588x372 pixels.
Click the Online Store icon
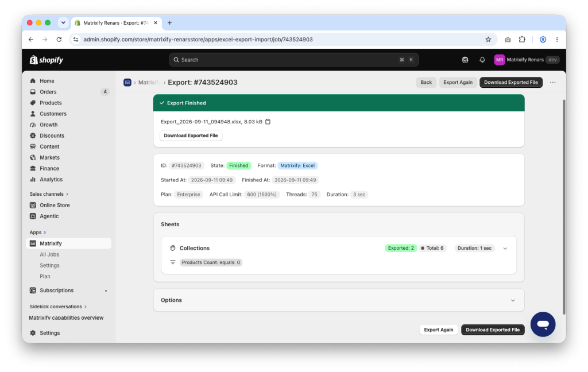[x=33, y=205]
